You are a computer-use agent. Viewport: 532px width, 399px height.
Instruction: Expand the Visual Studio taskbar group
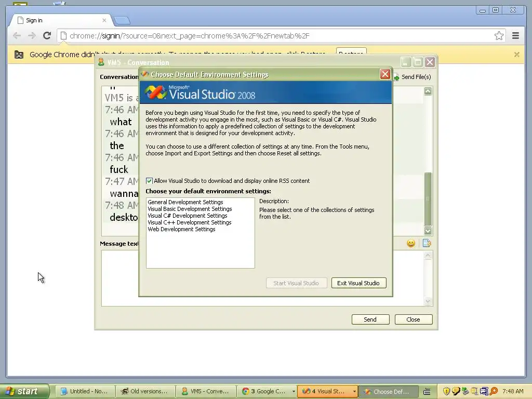[354, 391]
